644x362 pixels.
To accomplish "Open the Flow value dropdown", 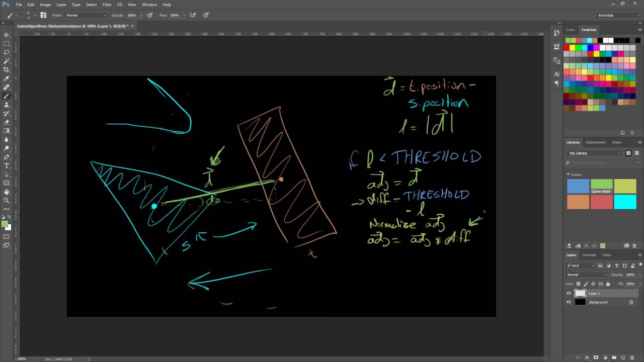I will coord(184,15).
